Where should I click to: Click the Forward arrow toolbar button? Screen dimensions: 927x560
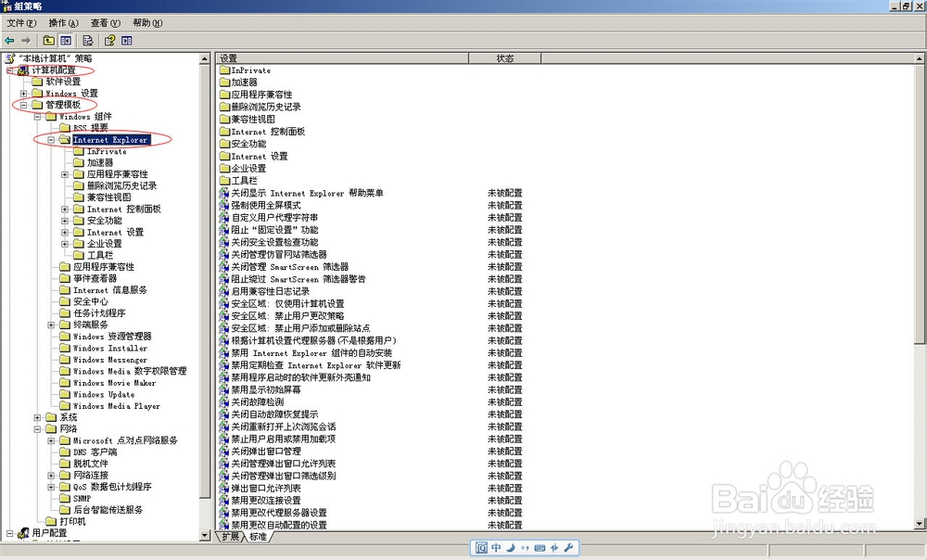[x=25, y=41]
